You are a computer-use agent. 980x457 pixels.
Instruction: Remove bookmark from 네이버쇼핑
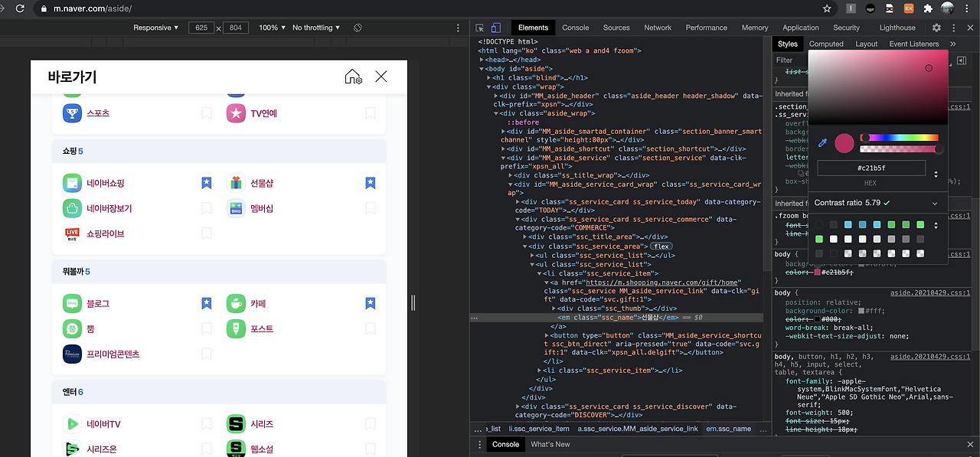click(206, 183)
